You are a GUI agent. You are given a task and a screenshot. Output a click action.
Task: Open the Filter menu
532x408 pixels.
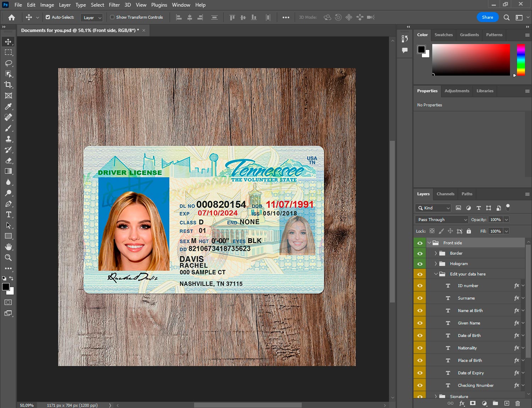114,5
